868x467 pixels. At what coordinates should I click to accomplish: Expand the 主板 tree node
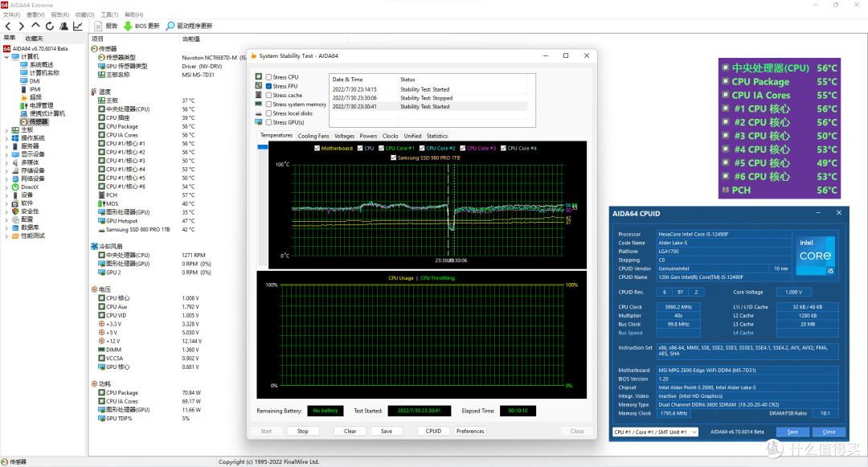[6, 130]
